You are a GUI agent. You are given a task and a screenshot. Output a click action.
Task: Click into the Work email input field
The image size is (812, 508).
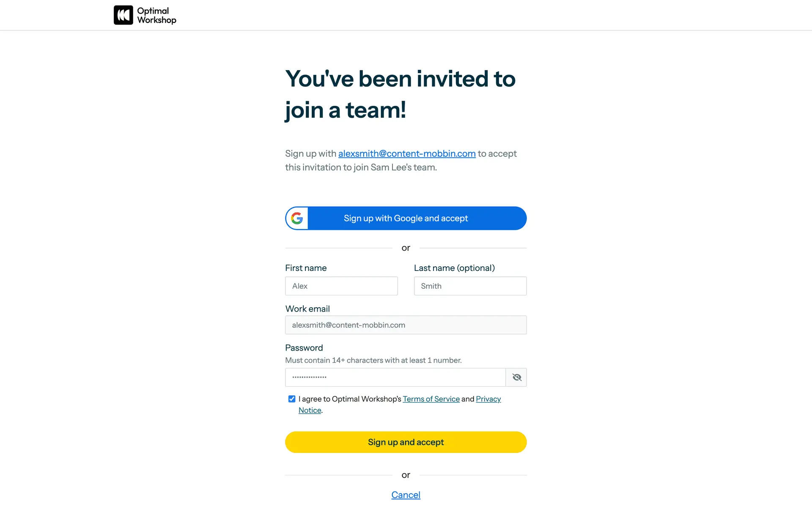pos(406,325)
